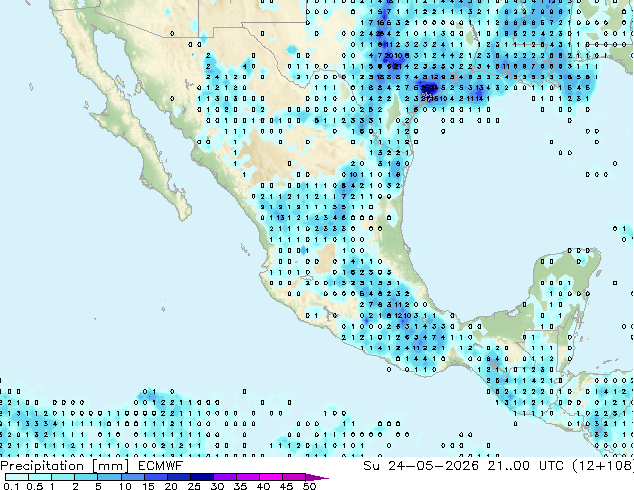The image size is (634, 490).
Task: Click the legend value '0.1'
Action: 11,486
